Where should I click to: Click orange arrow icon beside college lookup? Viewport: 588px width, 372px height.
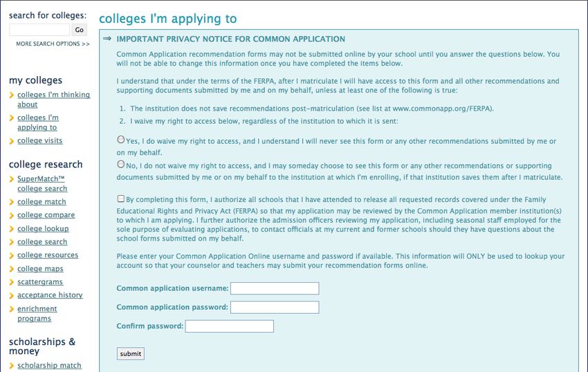(12, 229)
